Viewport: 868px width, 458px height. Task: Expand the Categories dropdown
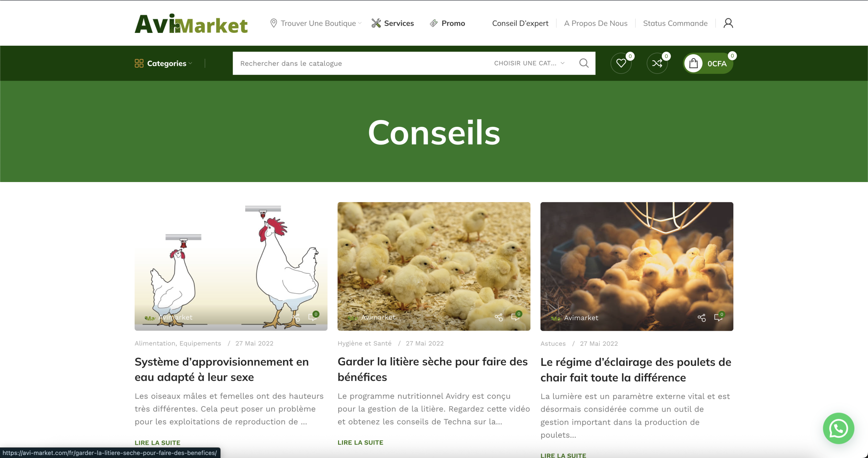(x=163, y=63)
